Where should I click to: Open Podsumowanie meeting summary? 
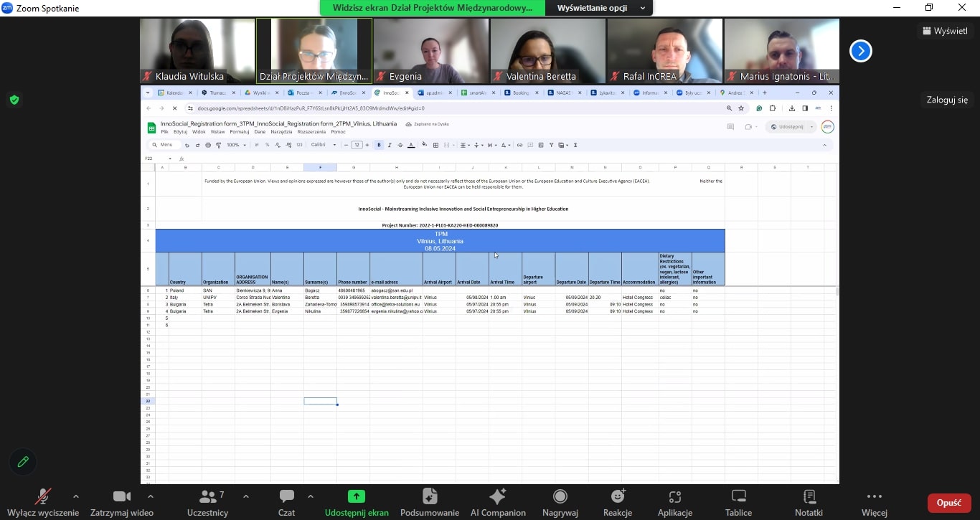[430, 502]
